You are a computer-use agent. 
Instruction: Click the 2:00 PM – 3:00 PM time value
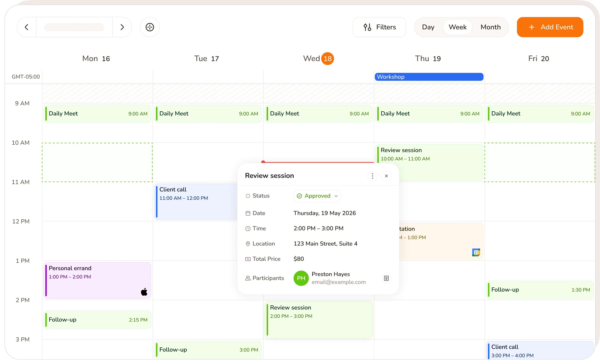318,228
